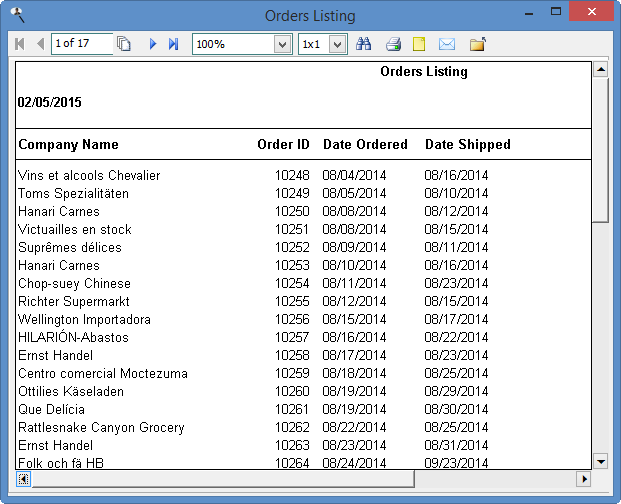This screenshot has height=504, width=621.
Task: Email the report using envelope icon
Action: pyautogui.click(x=447, y=44)
